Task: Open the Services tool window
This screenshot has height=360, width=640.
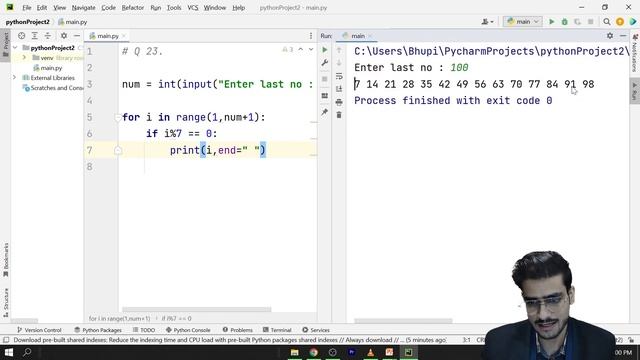Action: pyautogui.click(x=316, y=330)
